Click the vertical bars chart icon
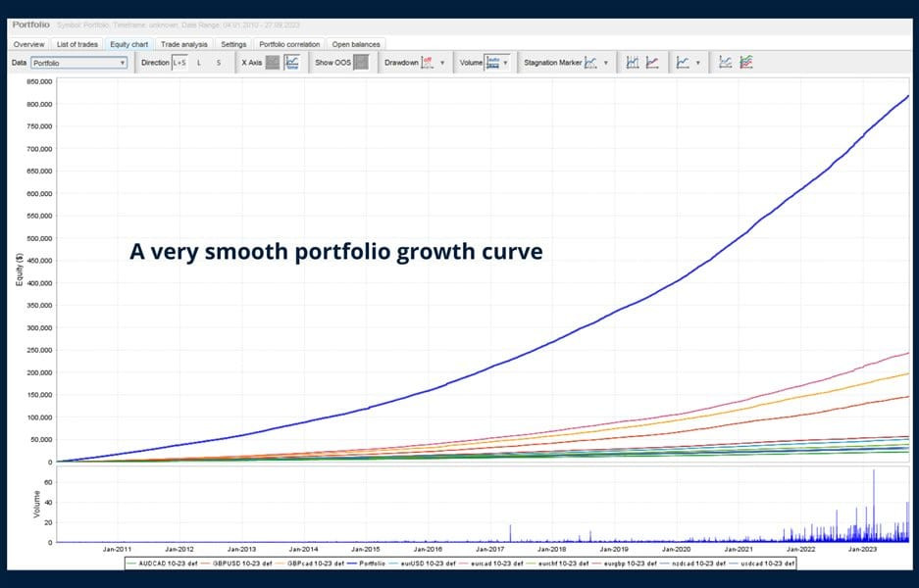This screenshot has width=919, height=588. [x=633, y=63]
